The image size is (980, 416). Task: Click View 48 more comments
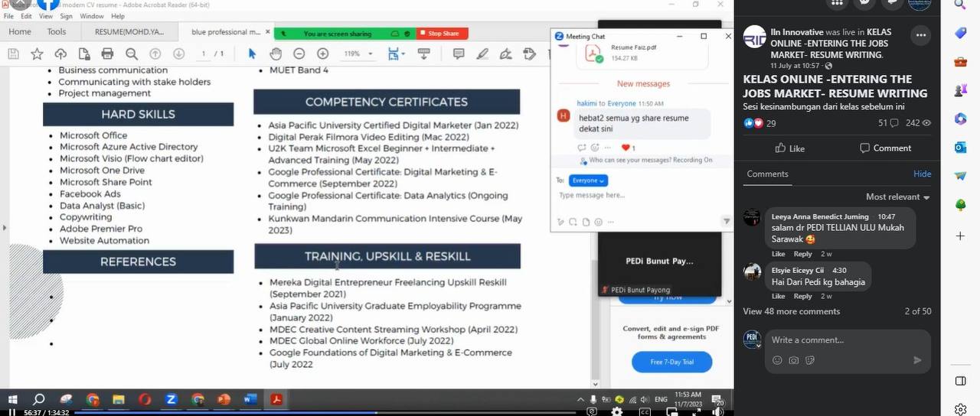pyautogui.click(x=791, y=312)
